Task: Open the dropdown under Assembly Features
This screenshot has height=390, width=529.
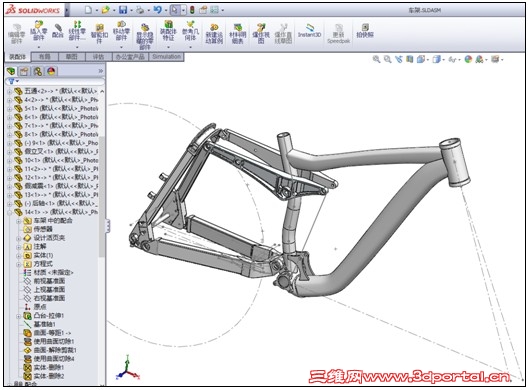Action: [x=168, y=47]
